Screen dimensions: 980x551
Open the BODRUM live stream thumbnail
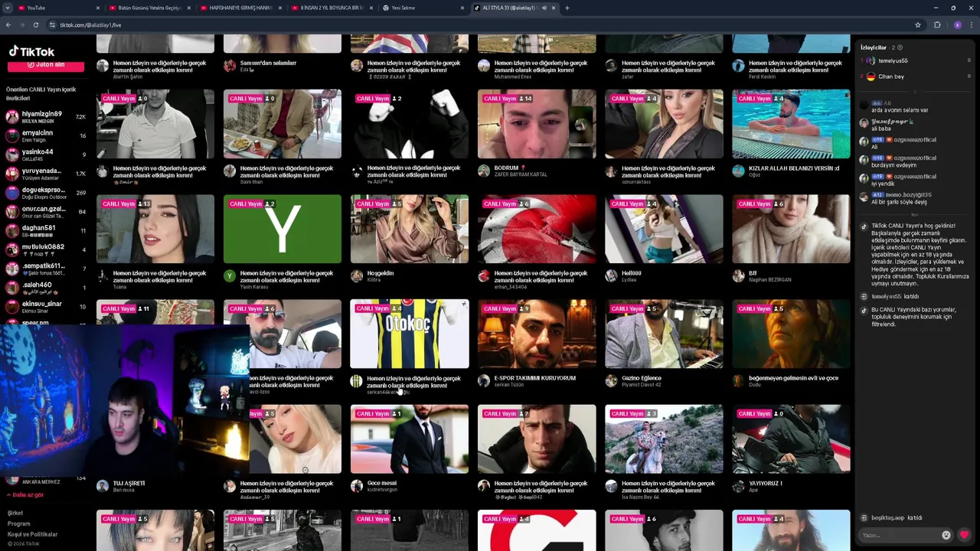(537, 124)
